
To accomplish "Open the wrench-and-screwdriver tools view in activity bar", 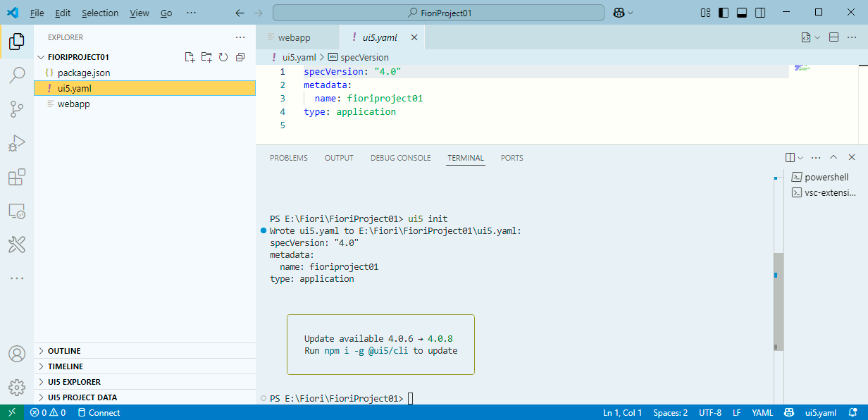I will (16, 245).
